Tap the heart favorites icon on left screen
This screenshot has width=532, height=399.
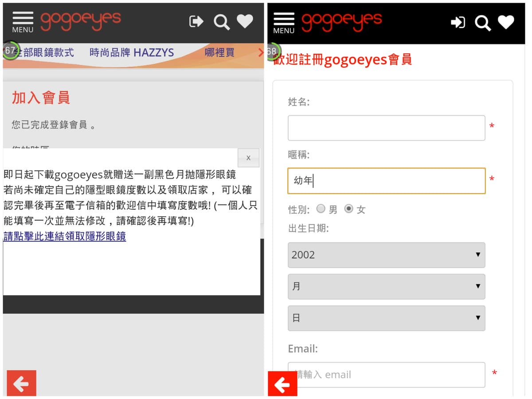pyautogui.click(x=245, y=21)
